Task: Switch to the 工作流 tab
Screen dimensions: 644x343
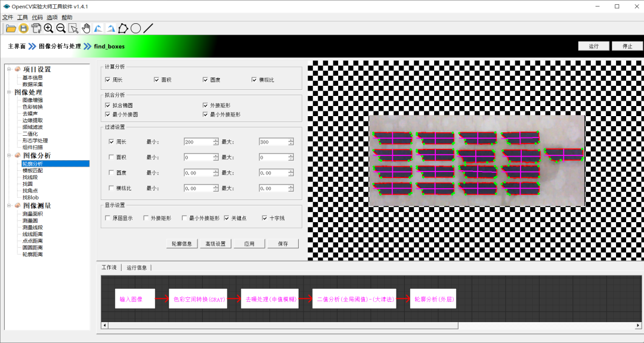Action: [x=109, y=267]
